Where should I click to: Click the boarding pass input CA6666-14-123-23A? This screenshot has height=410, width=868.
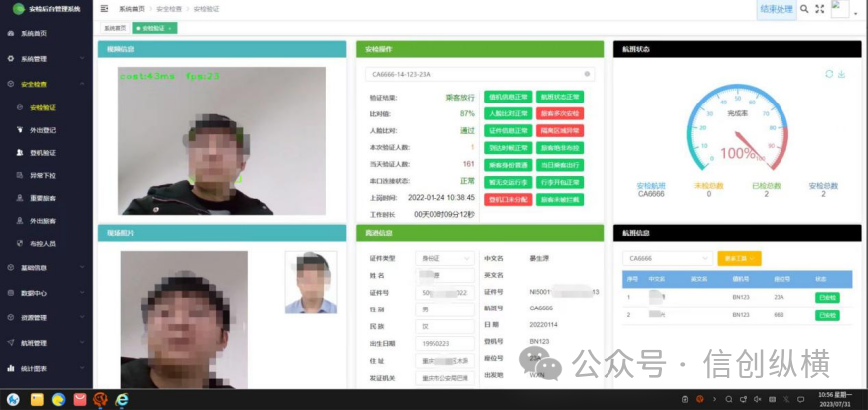(x=479, y=74)
